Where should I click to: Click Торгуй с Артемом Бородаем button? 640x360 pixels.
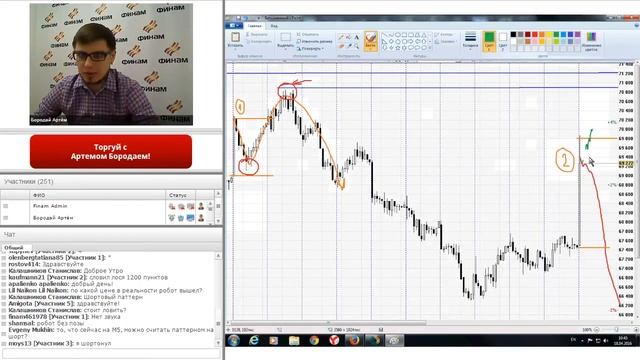pyautogui.click(x=111, y=151)
